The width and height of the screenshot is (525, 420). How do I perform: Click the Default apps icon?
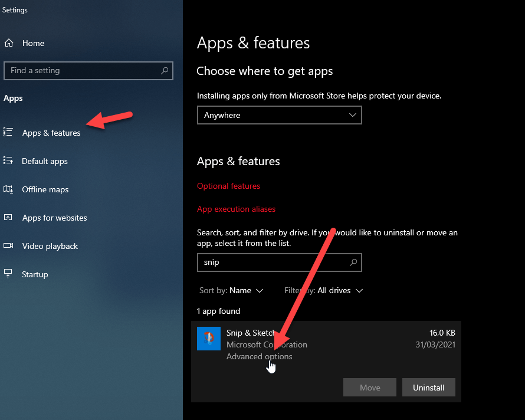8,160
